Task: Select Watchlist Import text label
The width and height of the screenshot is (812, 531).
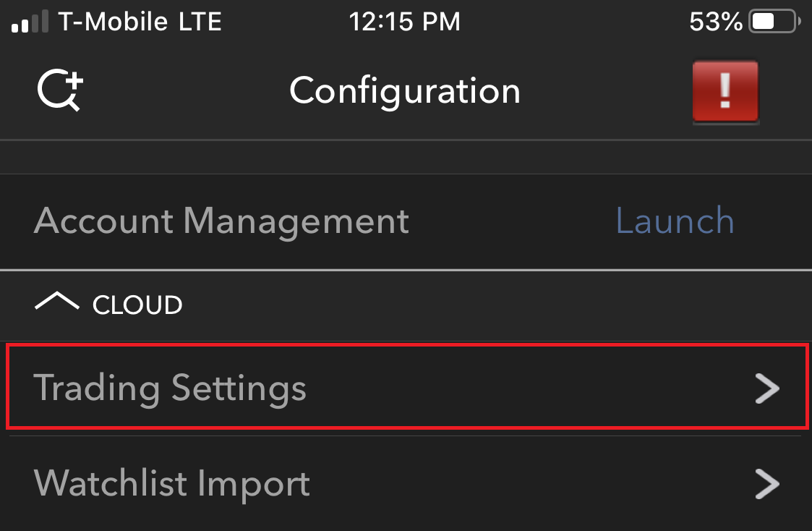Action: click(x=172, y=483)
